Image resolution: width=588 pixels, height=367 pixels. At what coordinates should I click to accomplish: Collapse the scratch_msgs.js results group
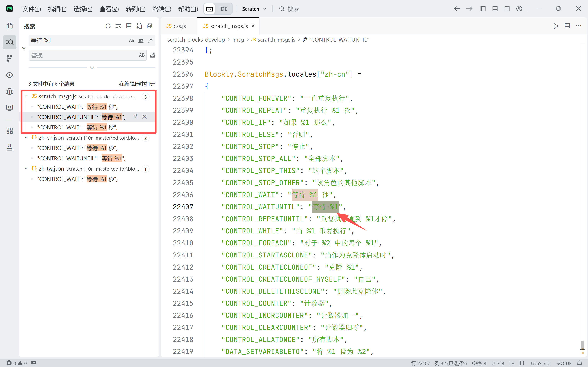point(26,96)
